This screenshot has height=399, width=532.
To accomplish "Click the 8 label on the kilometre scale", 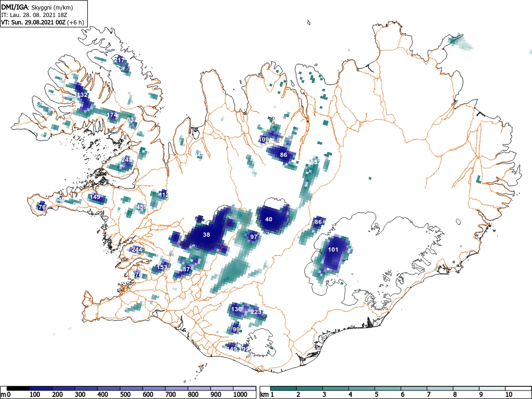I will point(455,395).
